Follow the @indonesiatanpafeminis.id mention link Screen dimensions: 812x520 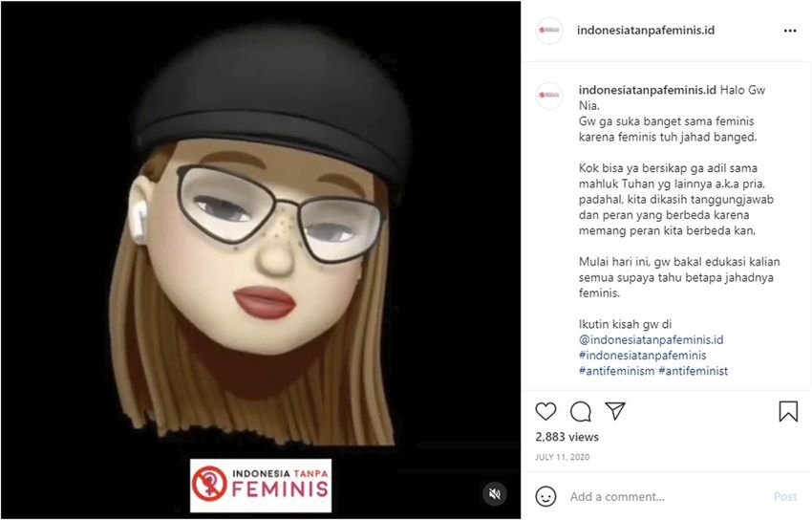click(651, 339)
